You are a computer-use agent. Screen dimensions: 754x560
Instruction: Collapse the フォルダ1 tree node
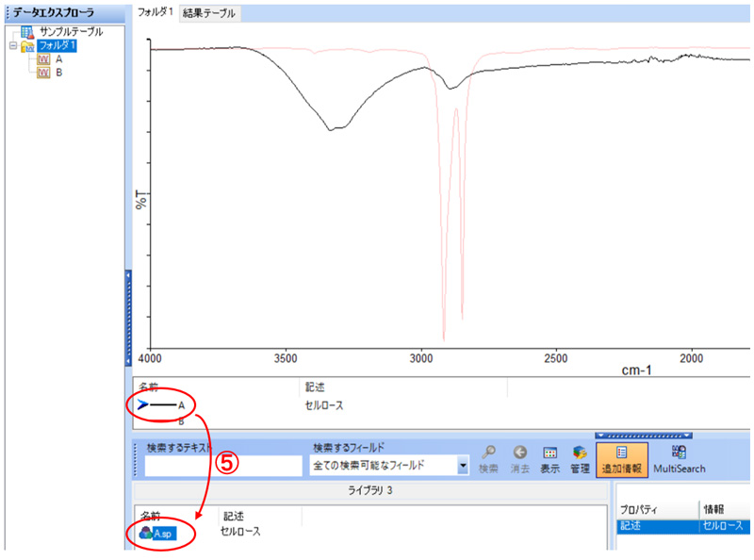tap(12, 45)
